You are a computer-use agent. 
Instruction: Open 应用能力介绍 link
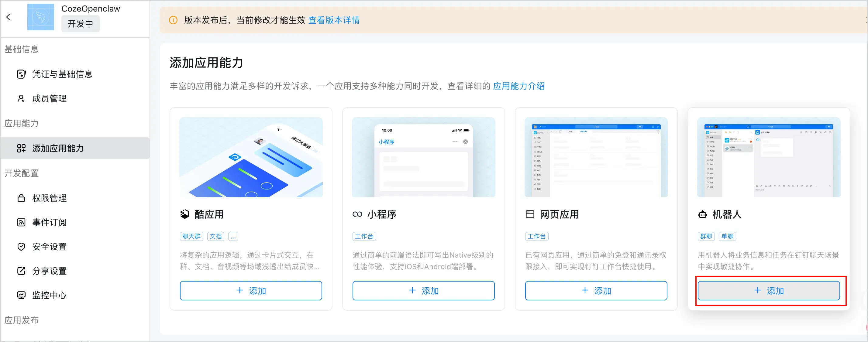(518, 86)
